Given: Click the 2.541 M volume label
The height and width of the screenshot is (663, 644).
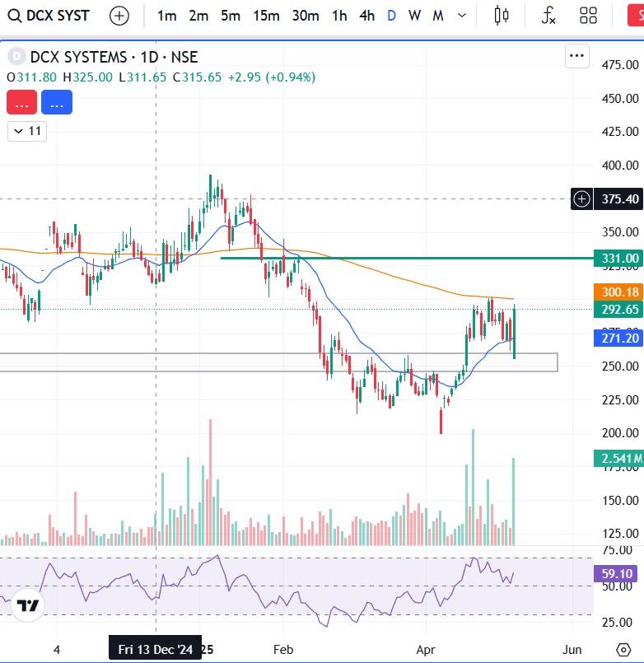Looking at the screenshot, I should click(x=619, y=459).
